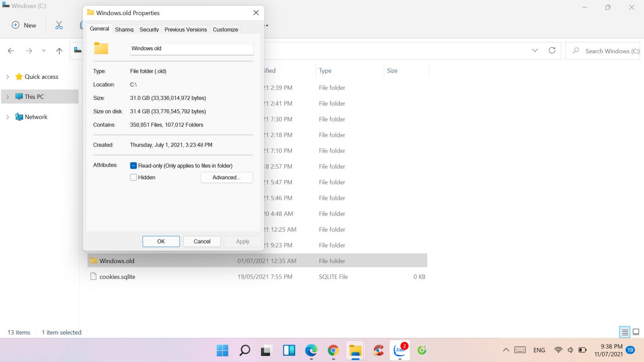This screenshot has height=362, width=644.
Task: Click the Back navigation arrow
Action: click(11, 51)
